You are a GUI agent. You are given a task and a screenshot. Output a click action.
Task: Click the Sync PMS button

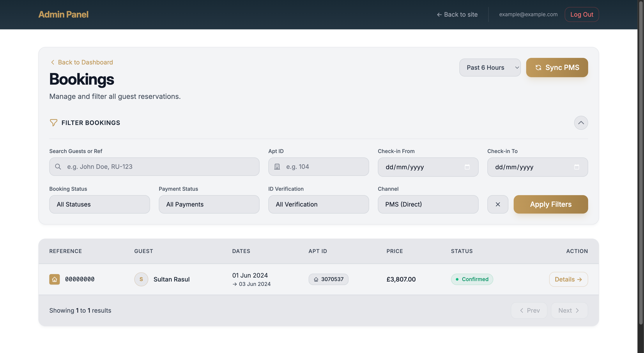pos(557,68)
